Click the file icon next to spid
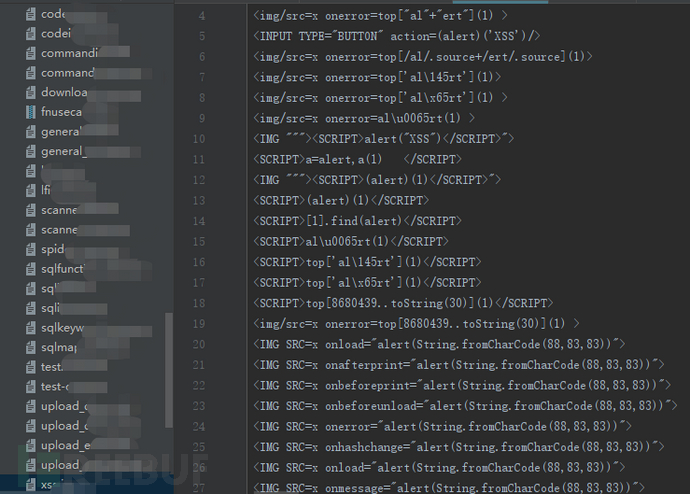Image resolution: width=690 pixels, height=494 pixels. 30,249
